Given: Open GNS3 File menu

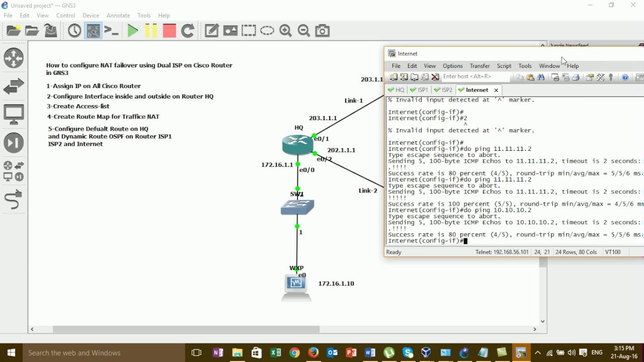Looking at the screenshot, I should click(x=8, y=16).
